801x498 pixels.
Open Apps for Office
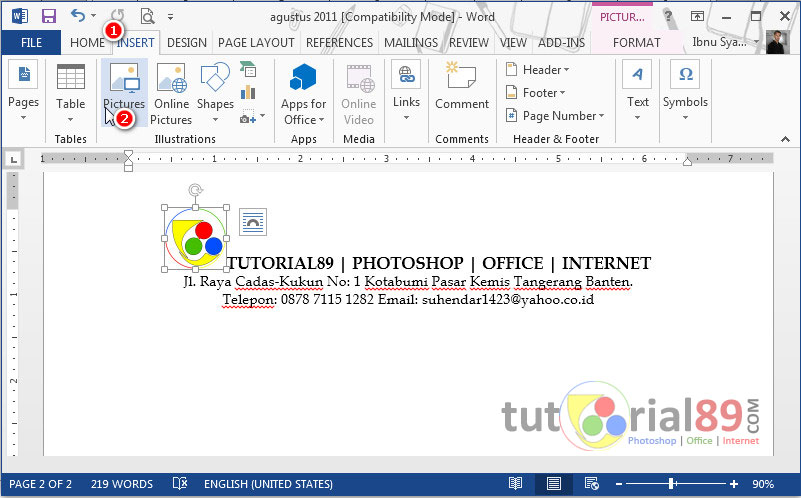pyautogui.click(x=303, y=94)
